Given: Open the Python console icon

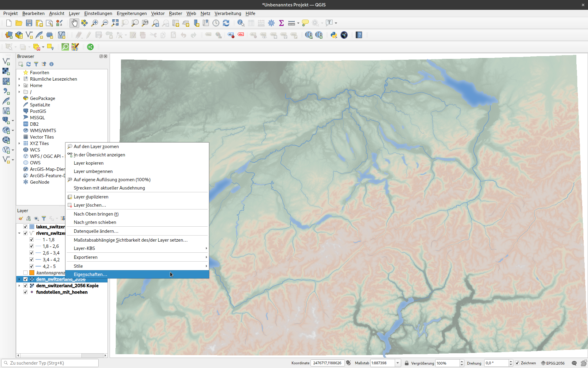Looking at the screenshot, I should (x=334, y=35).
